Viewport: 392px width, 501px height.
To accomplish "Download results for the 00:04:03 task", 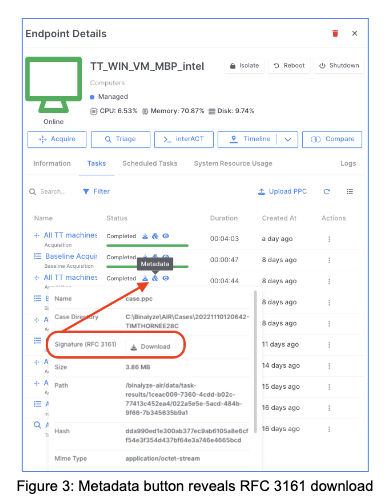I will point(145,236).
